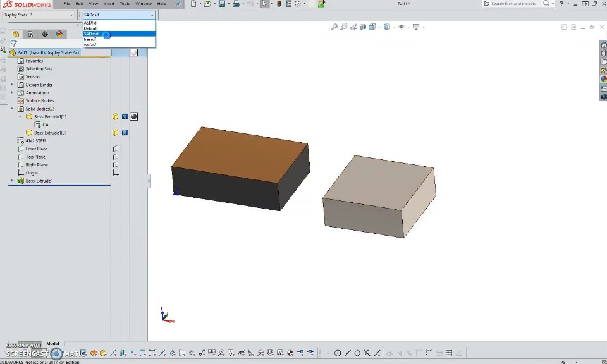Collapse the Boss-Extrude1[1] node

(x=20, y=116)
